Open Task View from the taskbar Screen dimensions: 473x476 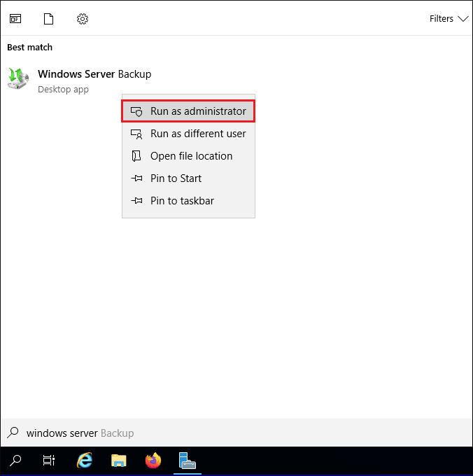pyautogui.click(x=48, y=461)
